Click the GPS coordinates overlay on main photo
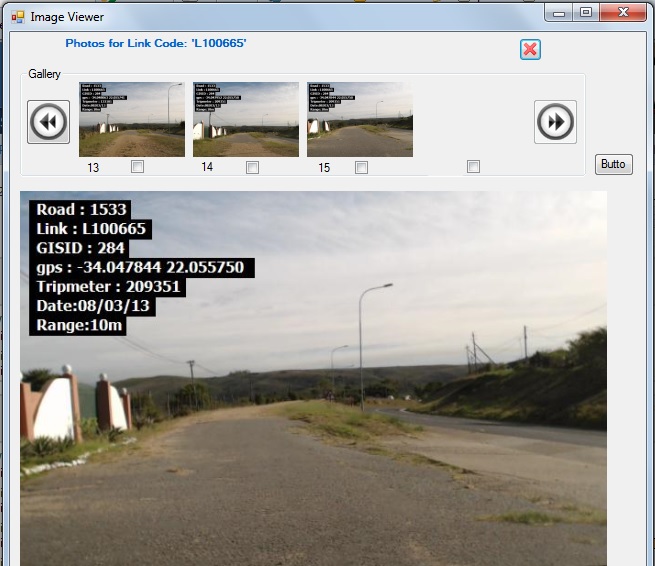This screenshot has height=566, width=655. pyautogui.click(x=143, y=267)
